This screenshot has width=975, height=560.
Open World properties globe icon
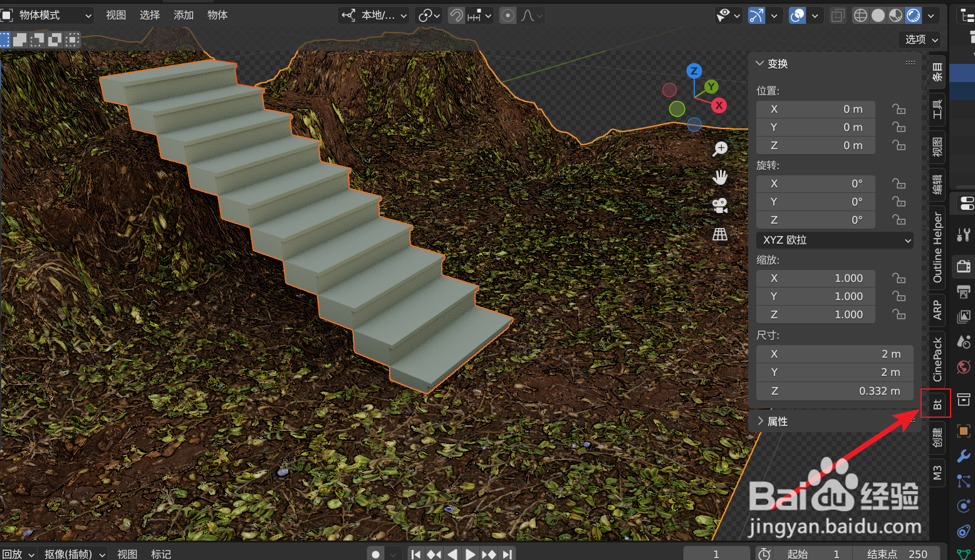[964, 367]
